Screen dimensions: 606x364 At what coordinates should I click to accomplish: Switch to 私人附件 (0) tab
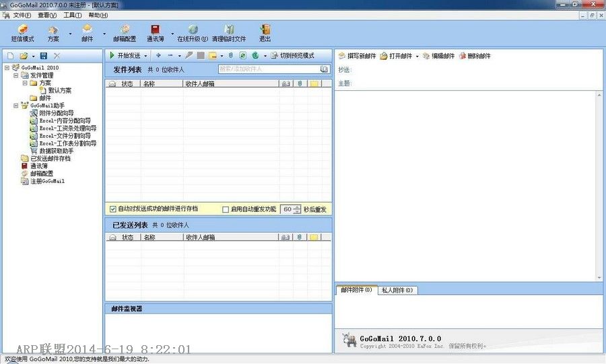pyautogui.click(x=397, y=290)
